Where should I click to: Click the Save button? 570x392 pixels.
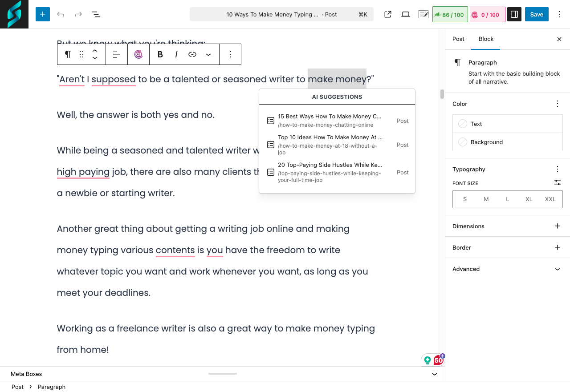coord(536,14)
